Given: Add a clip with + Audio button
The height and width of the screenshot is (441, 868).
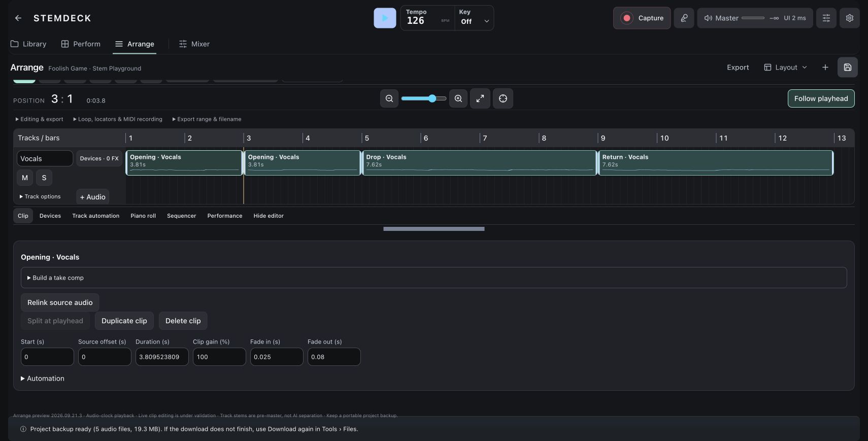Looking at the screenshot, I should tap(93, 197).
